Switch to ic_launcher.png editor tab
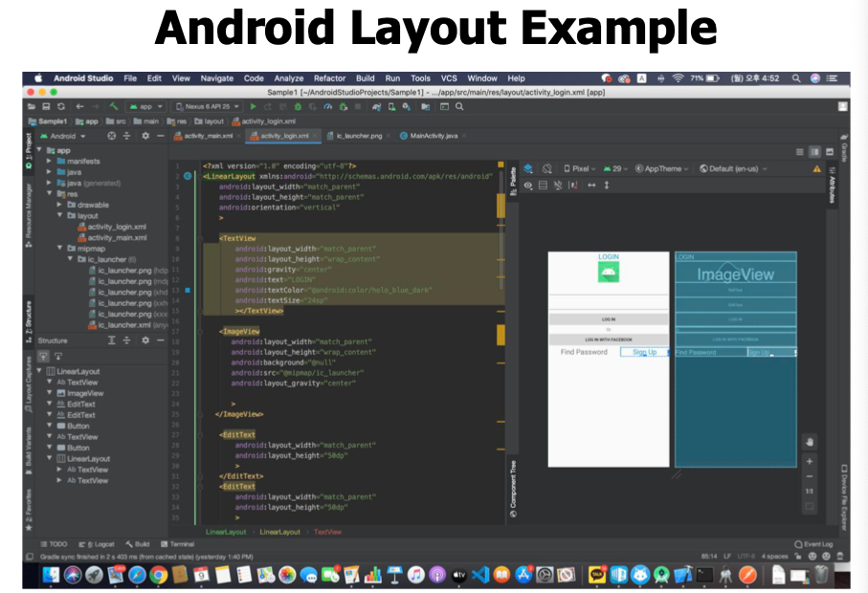 [359, 136]
